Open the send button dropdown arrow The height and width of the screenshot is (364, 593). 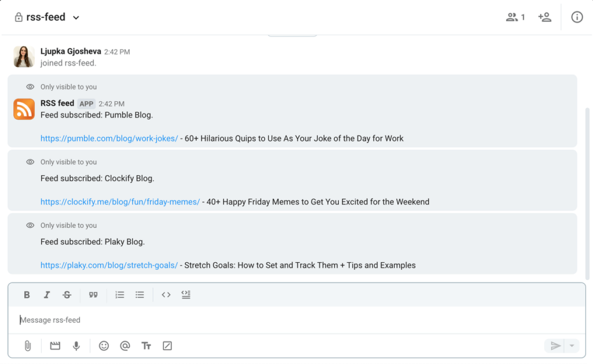572,345
